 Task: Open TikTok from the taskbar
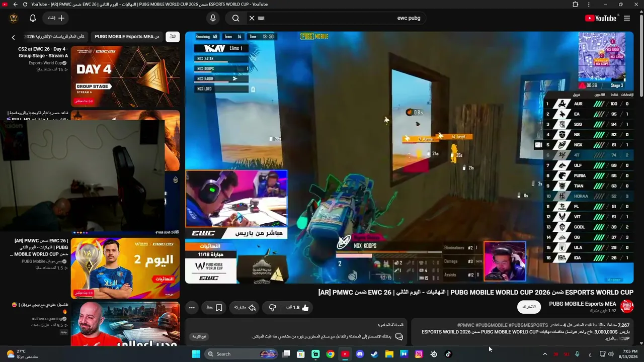tap(448, 354)
